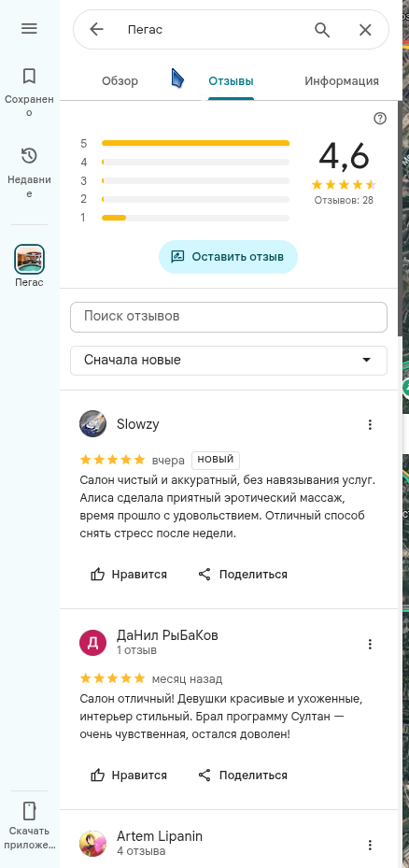This screenshot has width=409, height=868.
Task: Click the вчера date on Slowzy review
Action: (168, 461)
